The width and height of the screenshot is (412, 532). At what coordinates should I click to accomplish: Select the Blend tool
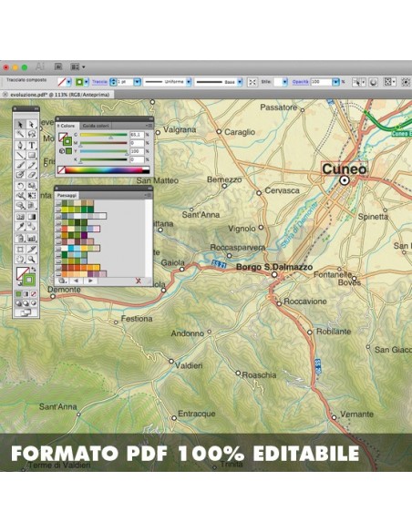click(31, 227)
